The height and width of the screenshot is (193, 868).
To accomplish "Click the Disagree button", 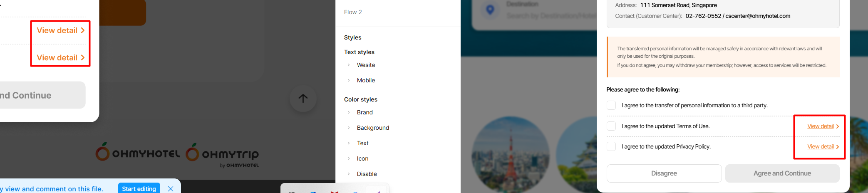I will tap(664, 173).
